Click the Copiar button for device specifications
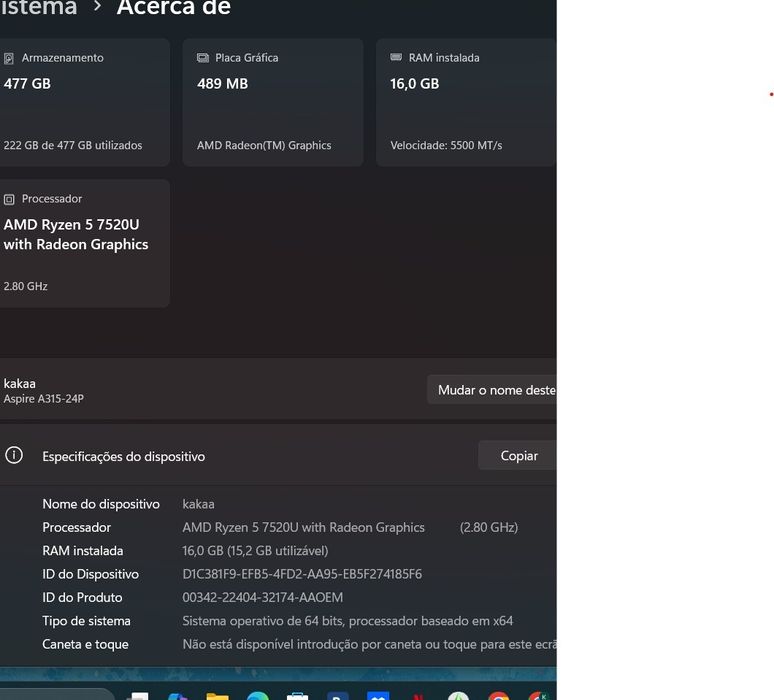 pyautogui.click(x=517, y=456)
